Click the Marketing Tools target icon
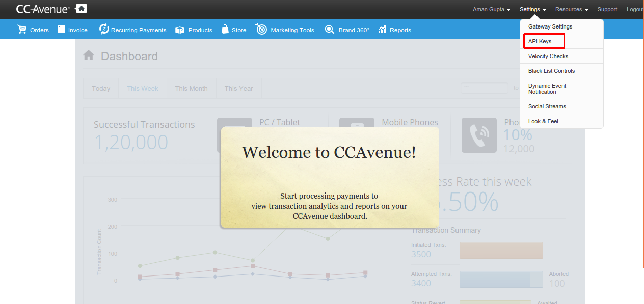 [x=261, y=30]
